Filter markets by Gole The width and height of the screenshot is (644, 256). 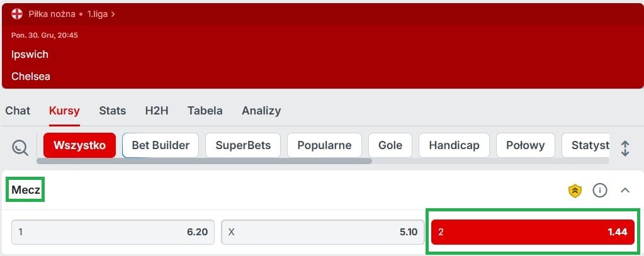pos(390,145)
